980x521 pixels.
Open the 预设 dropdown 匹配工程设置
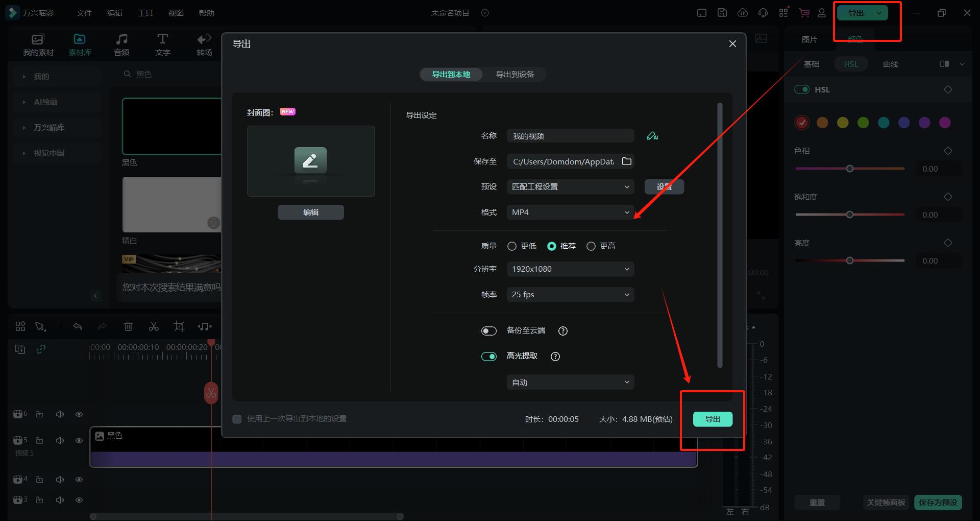[x=571, y=187]
